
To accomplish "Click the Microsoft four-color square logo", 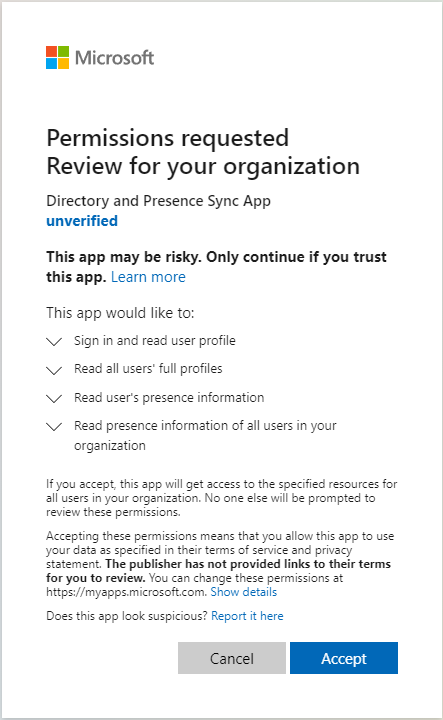I will click(57, 57).
